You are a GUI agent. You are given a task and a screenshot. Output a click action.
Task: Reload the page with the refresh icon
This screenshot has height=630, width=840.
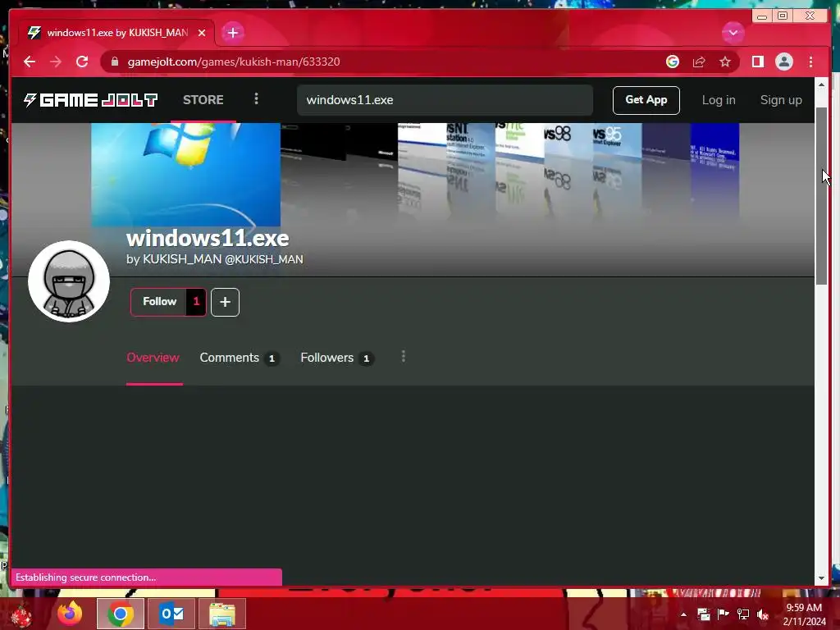[82, 62]
